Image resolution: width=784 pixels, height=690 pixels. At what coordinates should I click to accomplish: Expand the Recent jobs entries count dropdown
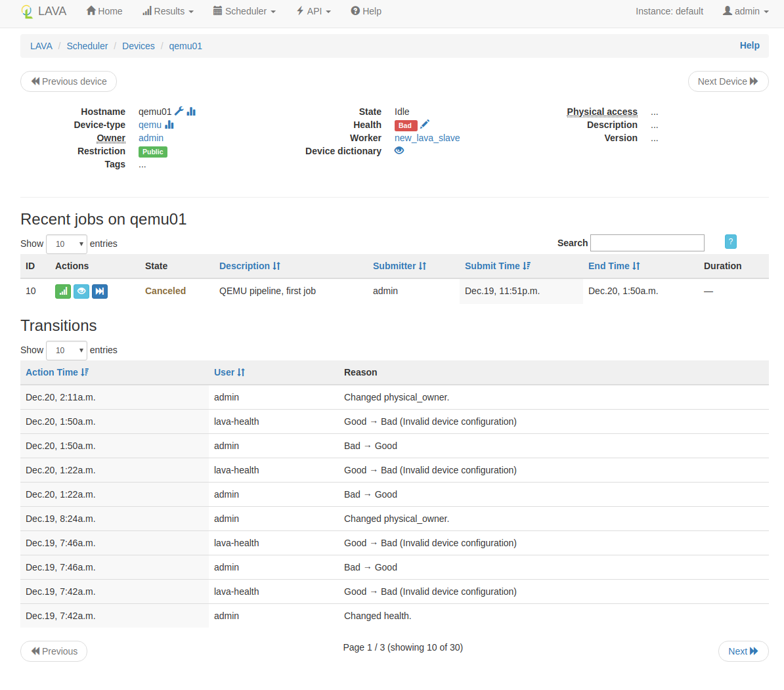[x=66, y=244]
